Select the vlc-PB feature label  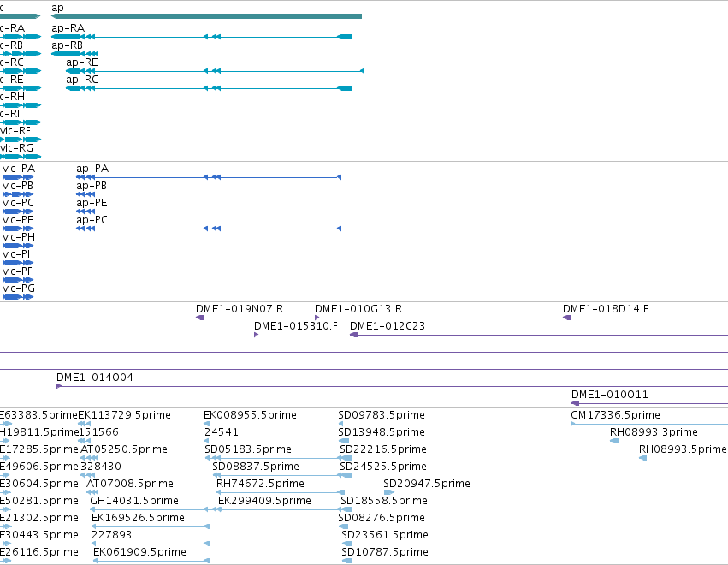[x=18, y=186]
